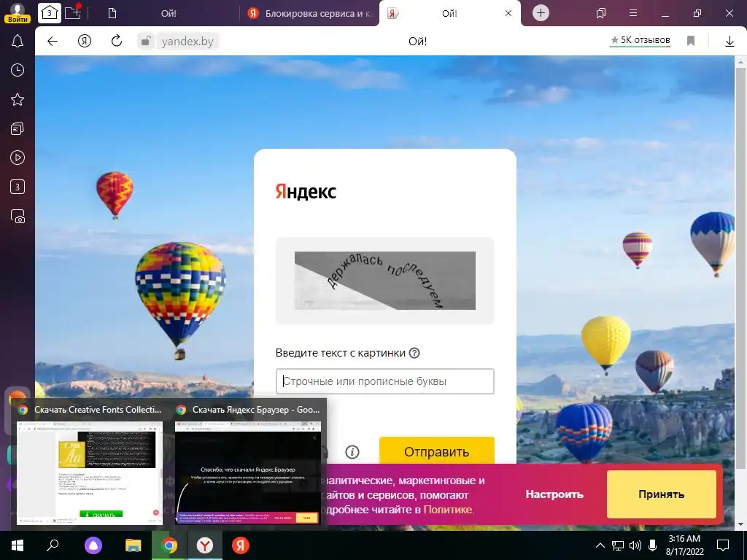The width and height of the screenshot is (747, 560).
Task: Open Windows Start menu
Action: coord(18,545)
